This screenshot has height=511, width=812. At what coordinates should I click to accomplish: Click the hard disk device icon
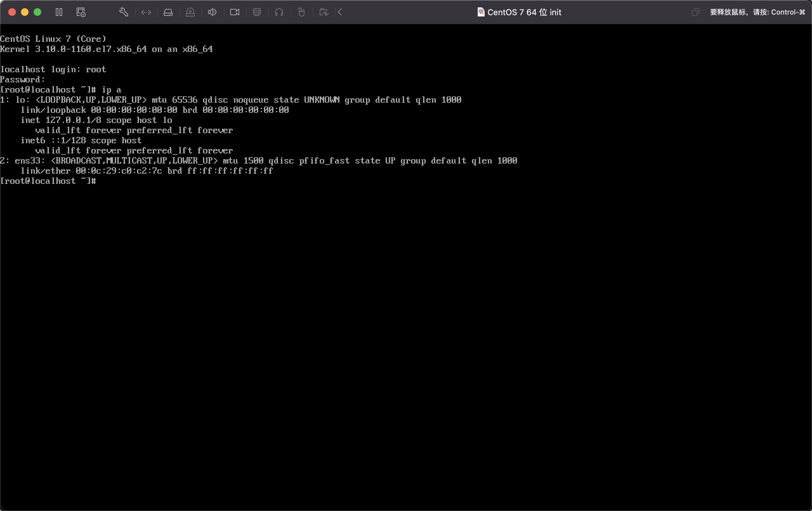[x=168, y=12]
